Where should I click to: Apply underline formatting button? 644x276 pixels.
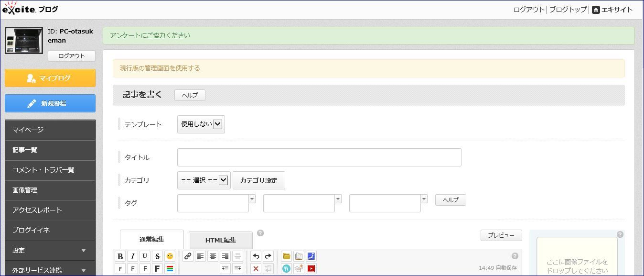(145, 256)
